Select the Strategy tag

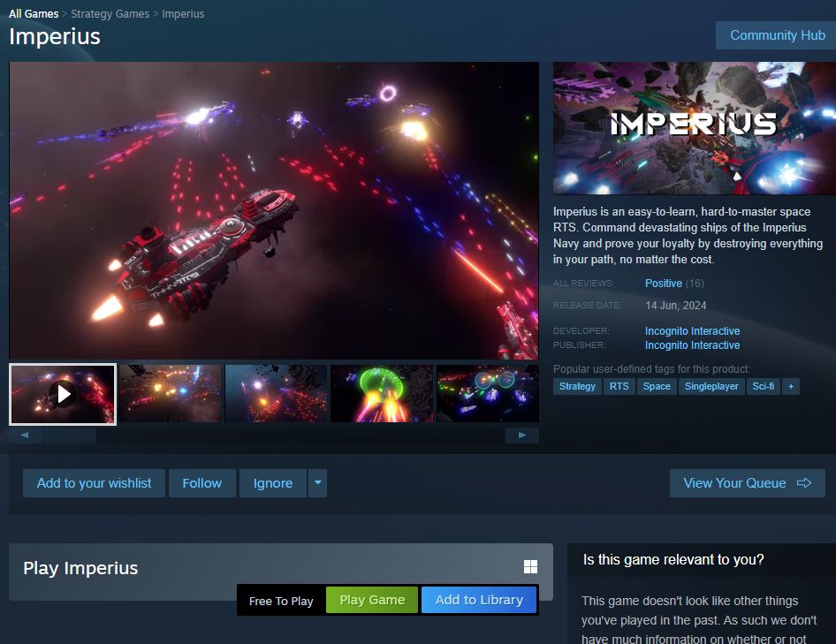point(577,387)
